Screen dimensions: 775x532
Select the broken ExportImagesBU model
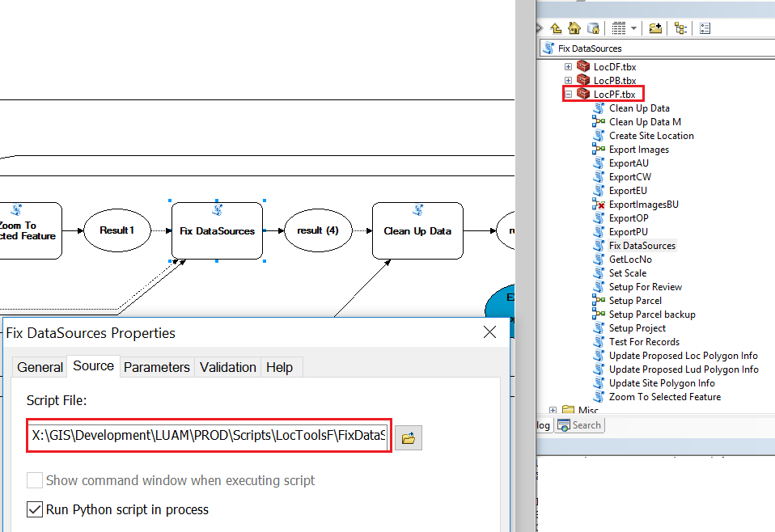643,205
